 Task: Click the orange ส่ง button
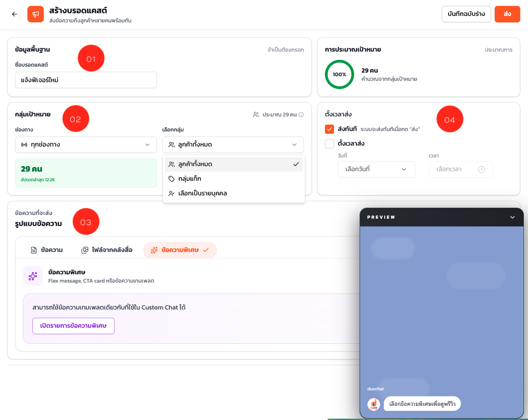tap(507, 14)
